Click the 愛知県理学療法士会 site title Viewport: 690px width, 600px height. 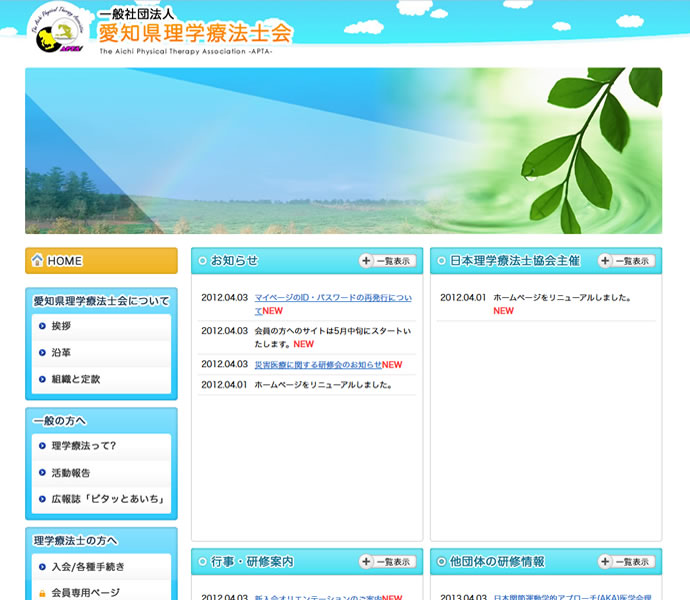195,33
